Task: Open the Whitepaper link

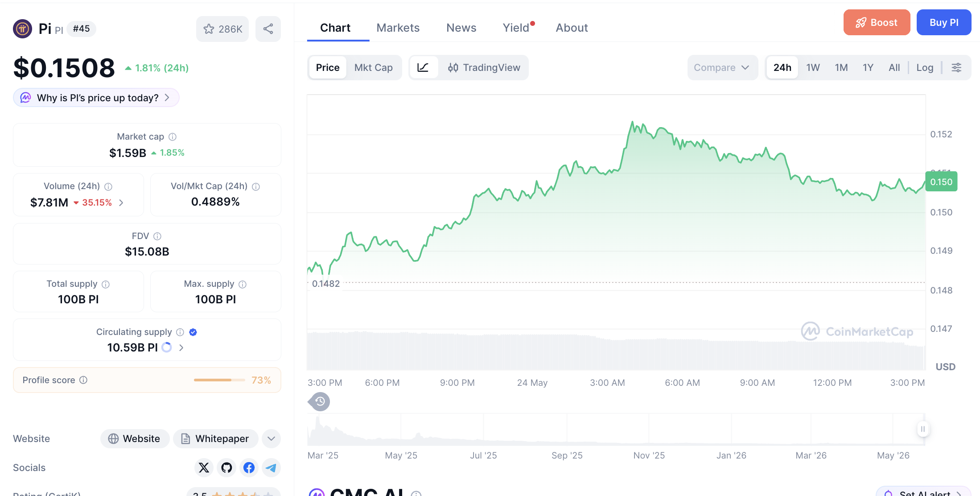Action: tap(216, 439)
